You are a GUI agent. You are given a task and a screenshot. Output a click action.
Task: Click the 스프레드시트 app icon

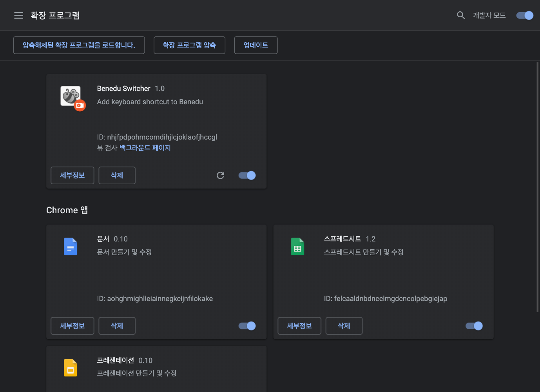point(297,247)
